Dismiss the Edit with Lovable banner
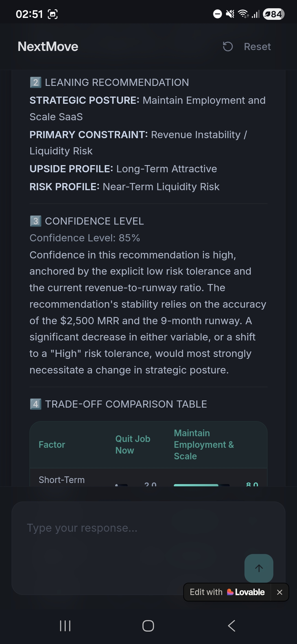Screen dimensions: 297x644 (x=280, y=592)
